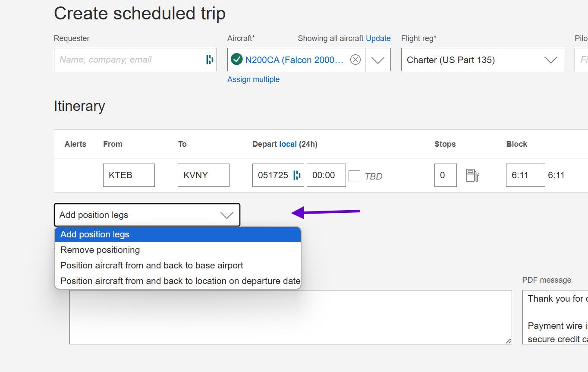The image size is (588, 372).
Task: Open the Flight reg Charter dropdown
Action: [482, 60]
